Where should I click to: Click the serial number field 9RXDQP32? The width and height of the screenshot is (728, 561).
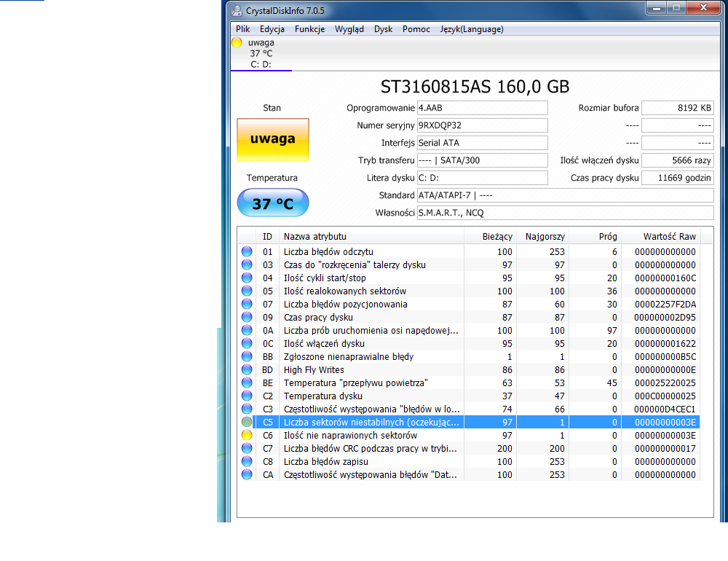click(x=483, y=125)
